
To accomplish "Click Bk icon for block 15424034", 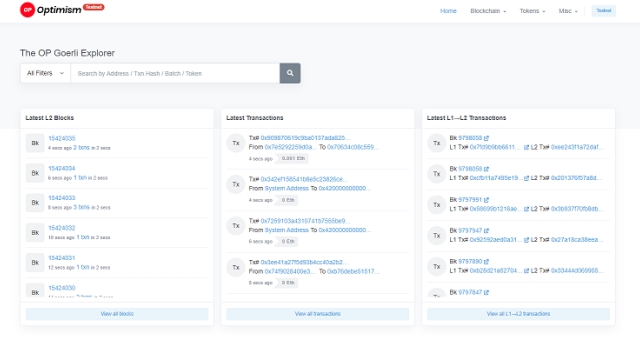I will click(x=35, y=173).
